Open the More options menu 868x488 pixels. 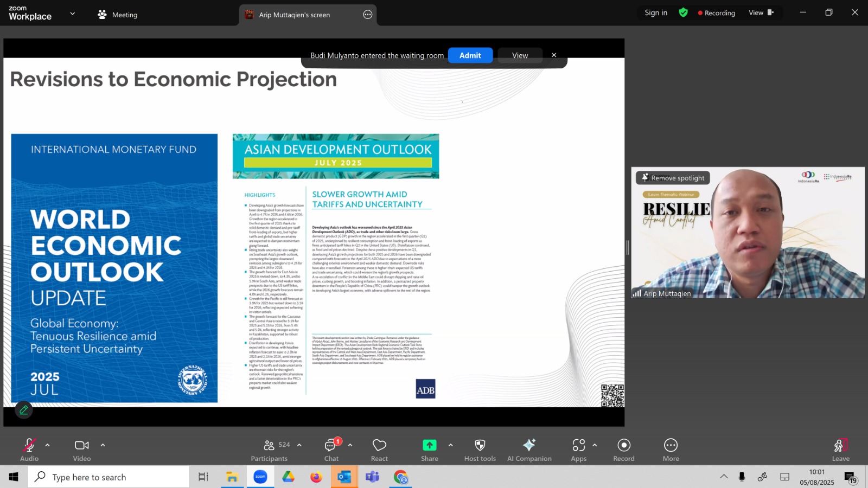pyautogui.click(x=671, y=450)
